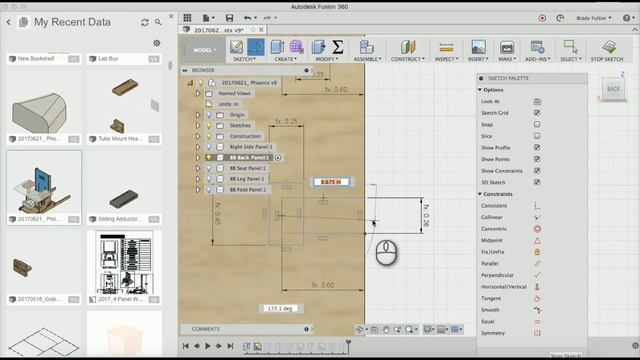Toggle the Show Constraints checkbox
The height and width of the screenshot is (360, 640).
click(537, 171)
